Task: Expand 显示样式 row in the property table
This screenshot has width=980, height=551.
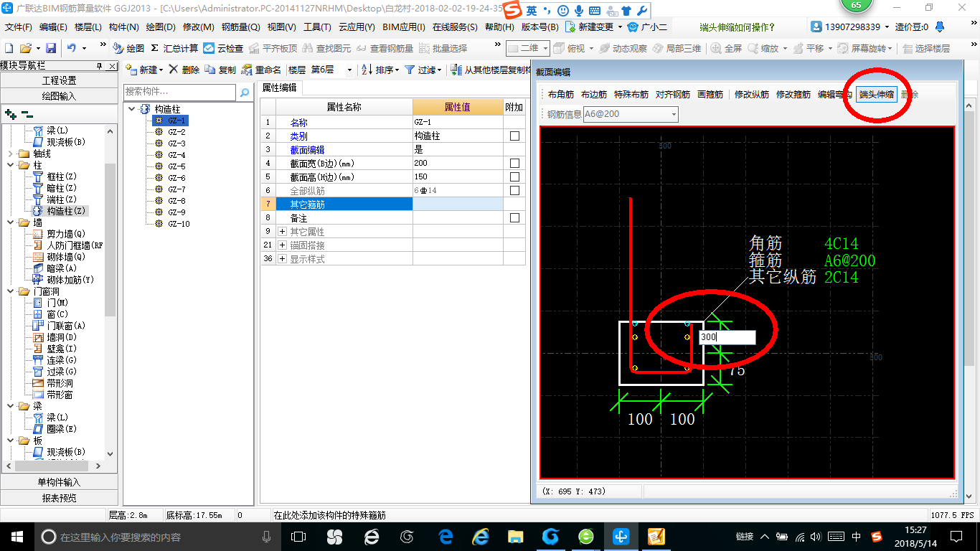Action: (x=282, y=259)
